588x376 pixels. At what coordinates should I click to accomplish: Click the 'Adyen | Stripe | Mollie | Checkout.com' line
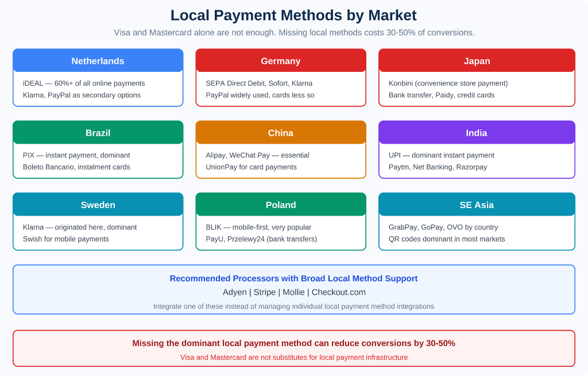(x=294, y=292)
